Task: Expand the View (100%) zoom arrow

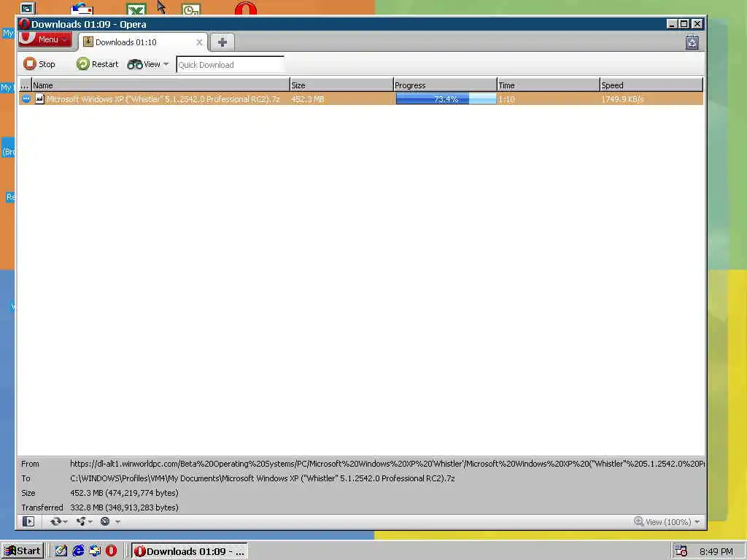Action: click(697, 522)
